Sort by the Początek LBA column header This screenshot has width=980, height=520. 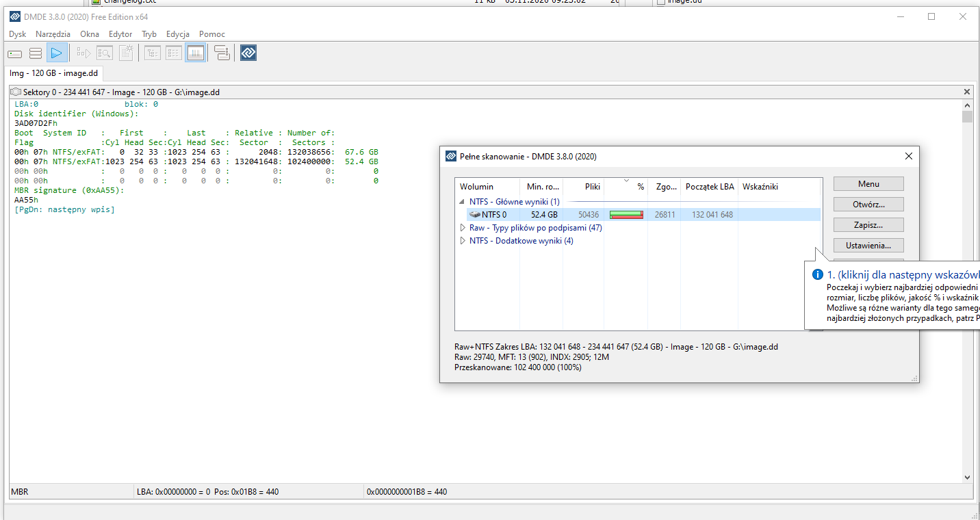click(709, 187)
